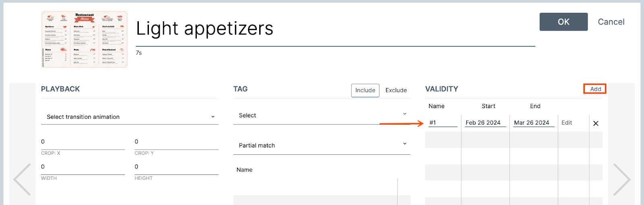644x205 pixels.
Task: Edit the #1 validity entry
Action: pyautogui.click(x=567, y=123)
